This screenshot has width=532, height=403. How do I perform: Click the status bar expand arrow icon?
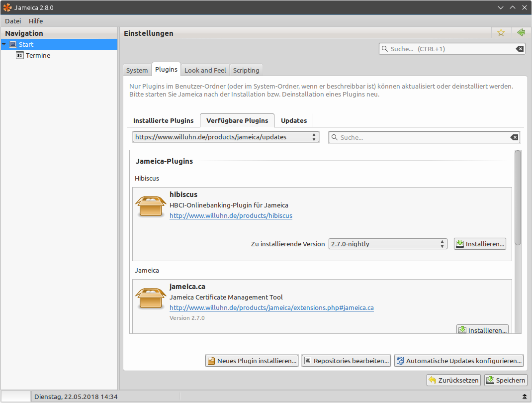(525, 397)
